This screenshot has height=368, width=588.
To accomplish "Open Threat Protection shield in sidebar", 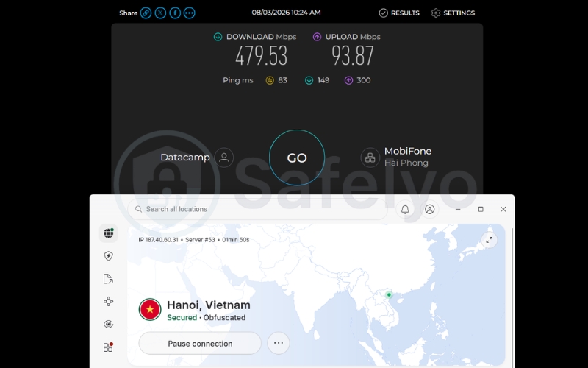I will (108, 256).
